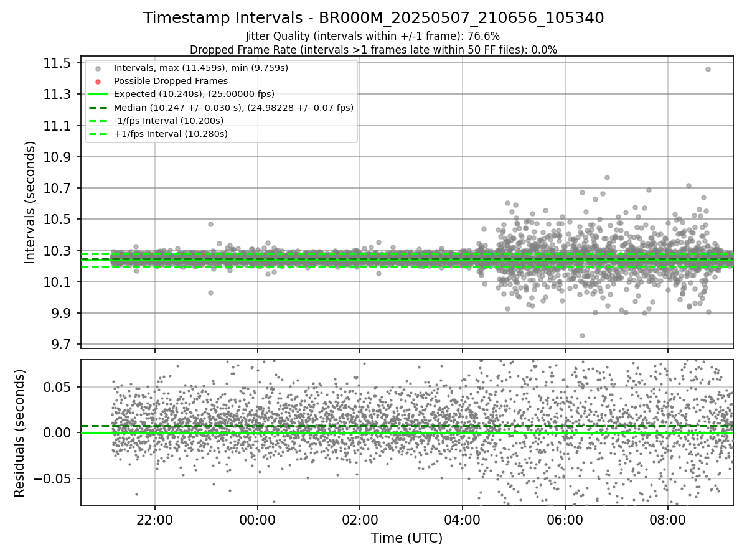Click the "9.9" y-axis tick label
This screenshot has width=747, height=560.
[x=60, y=313]
